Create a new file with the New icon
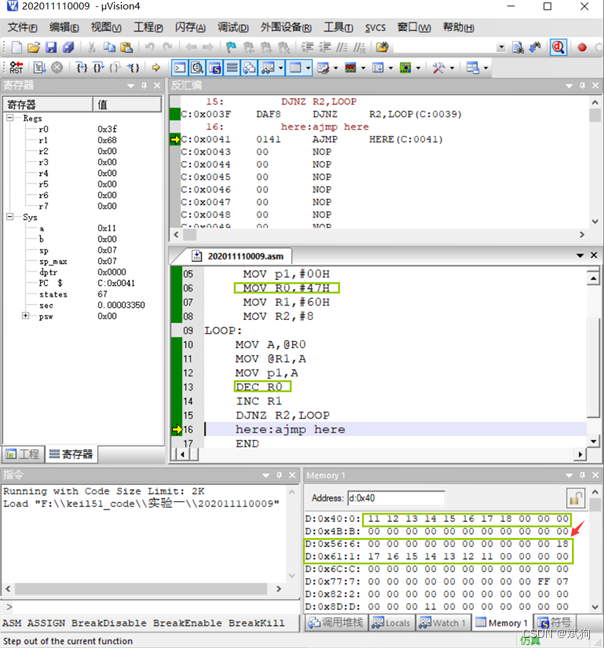The width and height of the screenshot is (605, 649). pyautogui.click(x=17, y=47)
